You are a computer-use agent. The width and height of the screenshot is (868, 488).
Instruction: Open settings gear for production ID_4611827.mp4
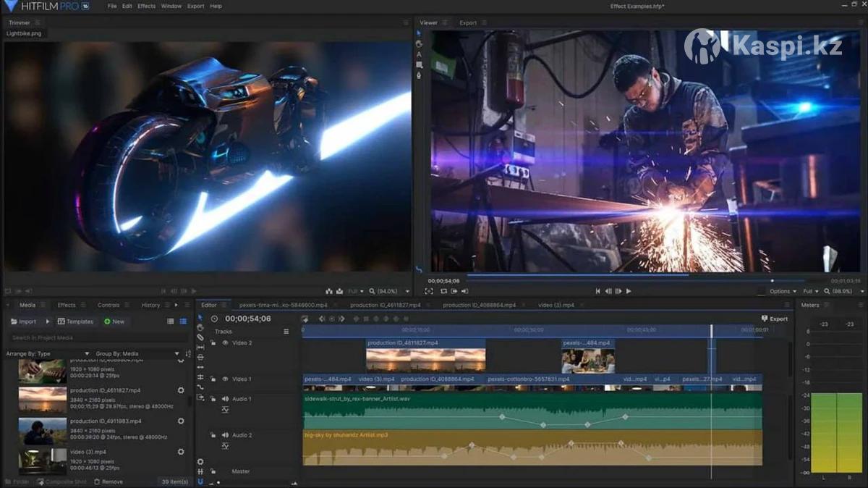point(181,390)
